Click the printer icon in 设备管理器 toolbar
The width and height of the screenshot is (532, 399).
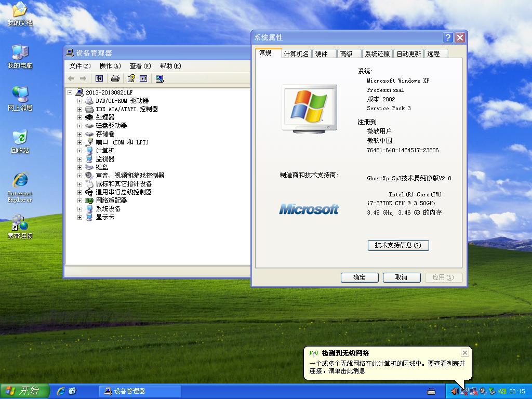click(115, 79)
